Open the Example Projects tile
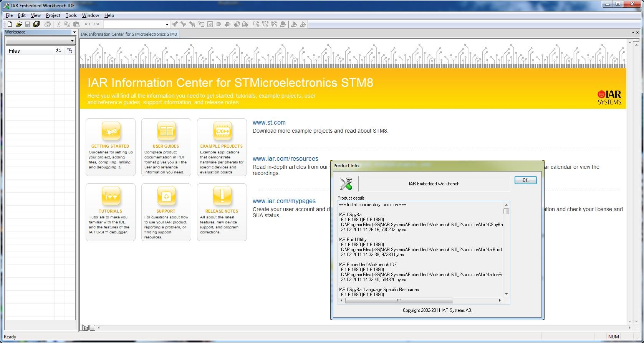644x343 pixels. (x=222, y=147)
